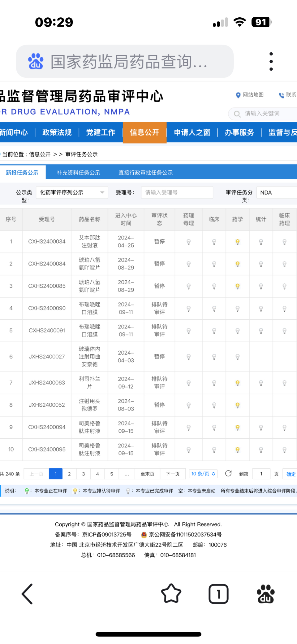
Task: Open 申请人之窗 navigation menu
Action: [x=192, y=133]
